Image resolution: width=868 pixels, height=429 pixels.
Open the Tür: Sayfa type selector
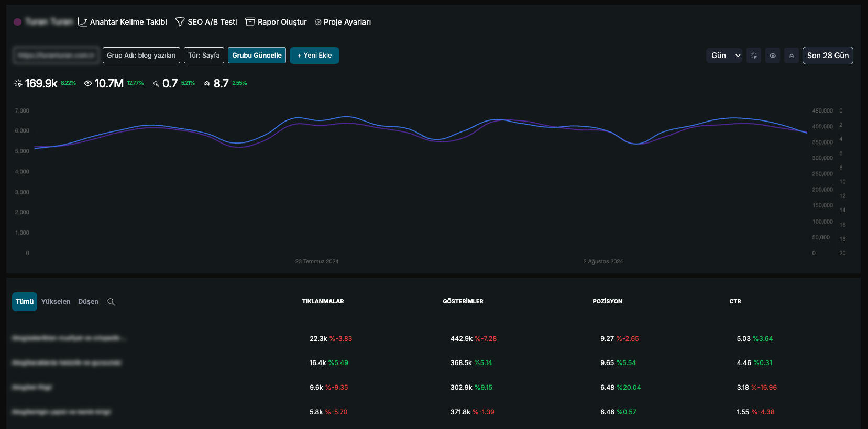(x=204, y=56)
